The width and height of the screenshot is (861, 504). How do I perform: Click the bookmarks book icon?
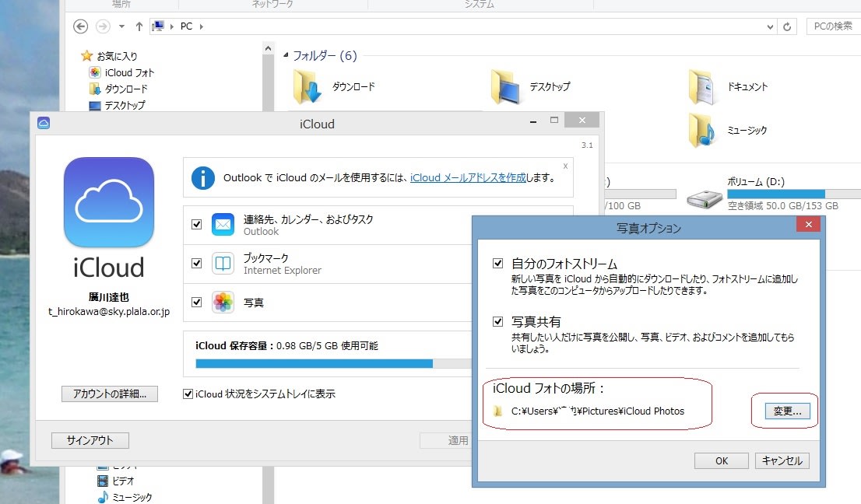[223, 263]
